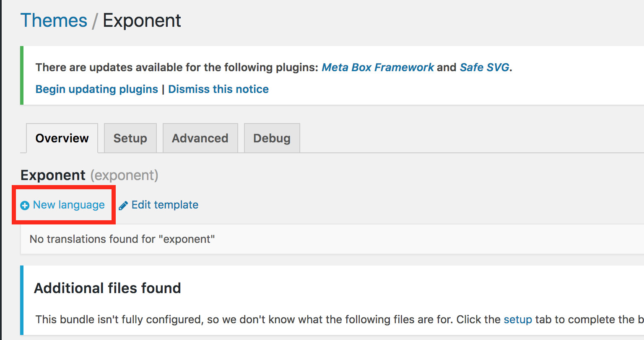This screenshot has width=644, height=340.
Task: Click the No translations found row
Action: tap(122, 239)
